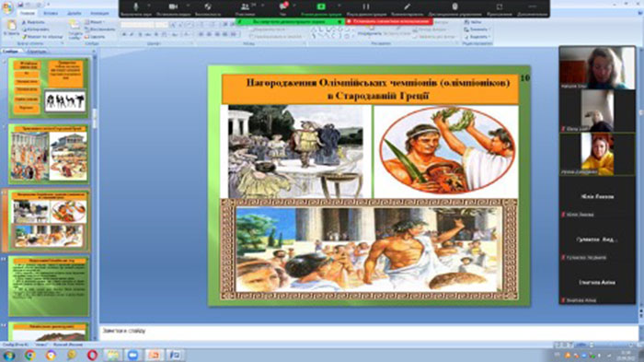The image size is (644, 362).
Task: Stop video with the camera icon
Action: tap(173, 6)
